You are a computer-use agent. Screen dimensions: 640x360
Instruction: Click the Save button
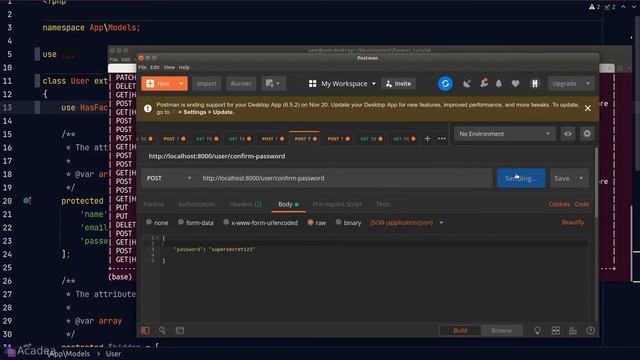click(x=562, y=178)
